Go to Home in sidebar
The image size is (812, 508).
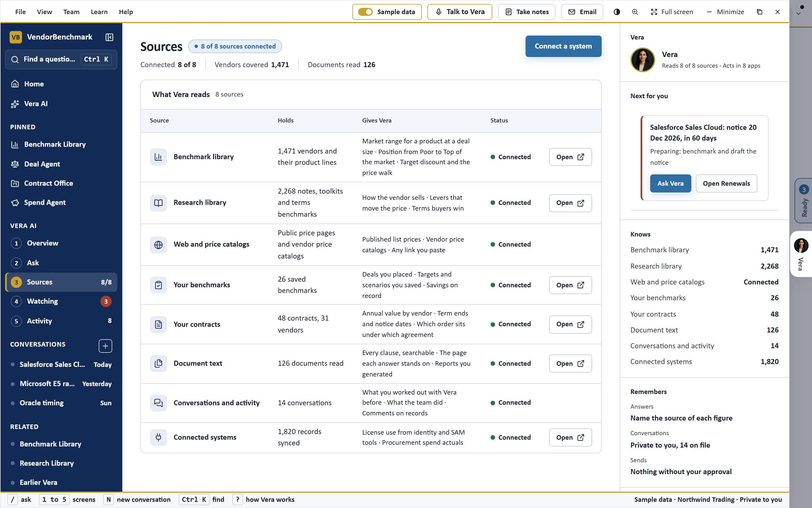(x=61, y=84)
